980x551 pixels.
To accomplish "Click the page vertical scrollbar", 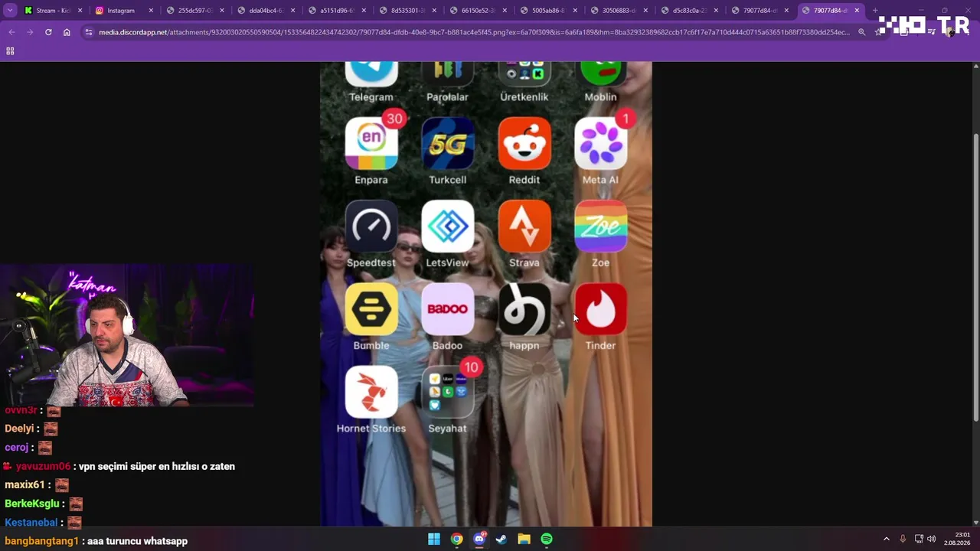I will coord(975,277).
